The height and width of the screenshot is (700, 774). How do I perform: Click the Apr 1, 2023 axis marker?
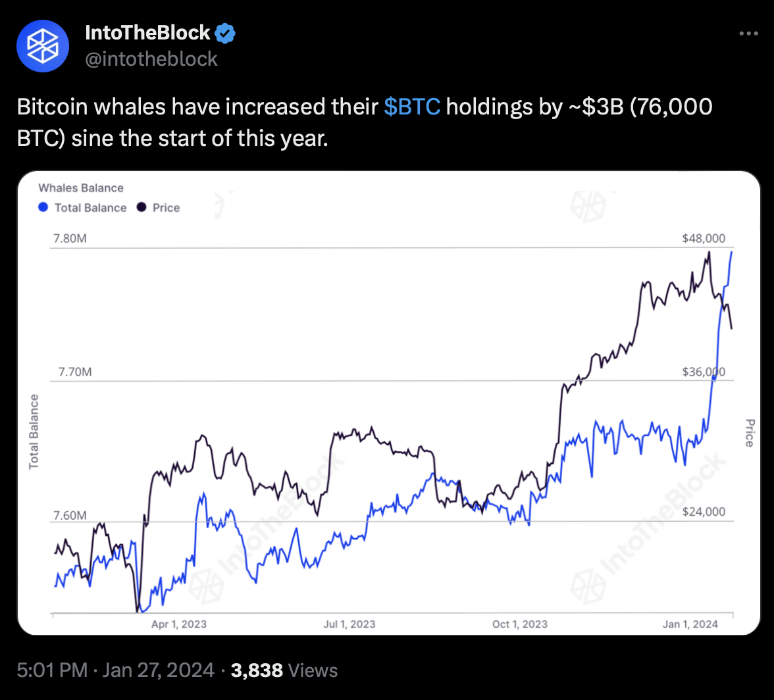click(x=179, y=624)
